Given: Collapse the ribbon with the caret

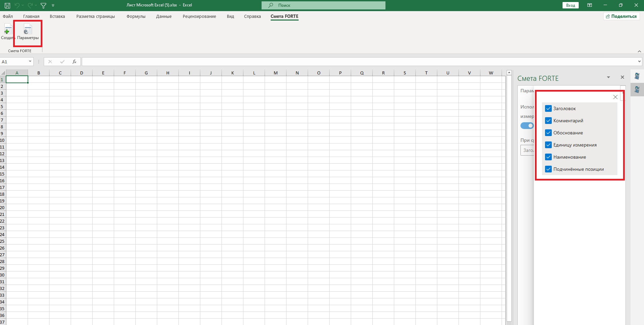Looking at the screenshot, I should coord(639,51).
